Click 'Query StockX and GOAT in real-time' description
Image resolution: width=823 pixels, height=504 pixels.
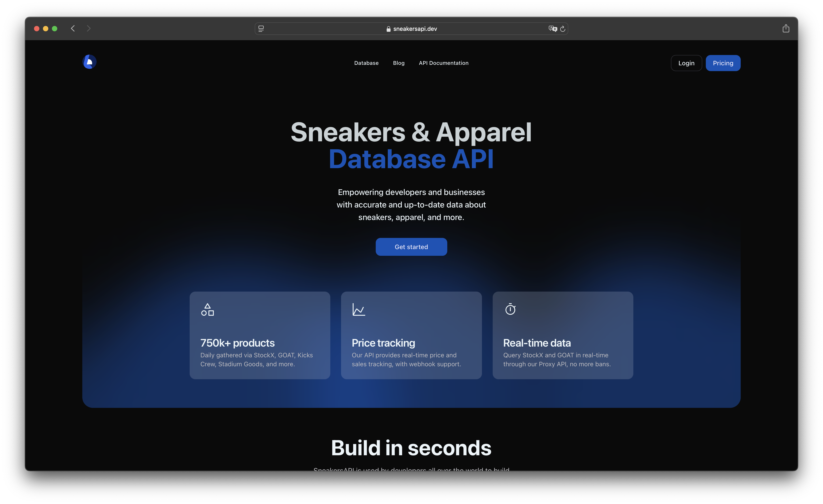[557, 360]
